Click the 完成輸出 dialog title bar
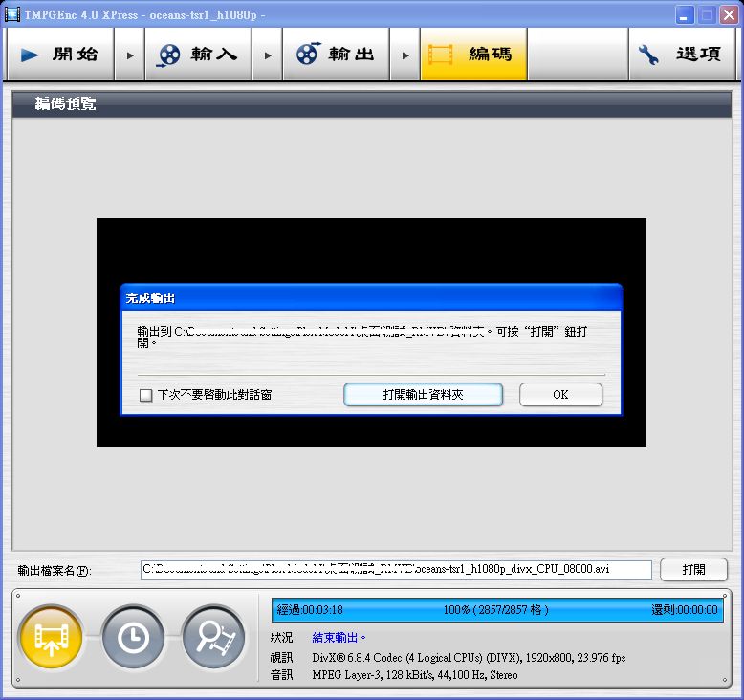This screenshot has height=700, width=744. click(371, 298)
